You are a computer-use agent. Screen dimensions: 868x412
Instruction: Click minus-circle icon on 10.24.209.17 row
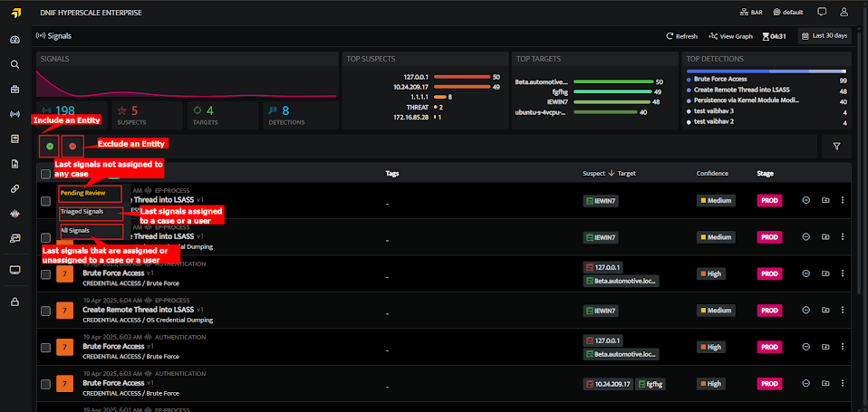point(806,383)
